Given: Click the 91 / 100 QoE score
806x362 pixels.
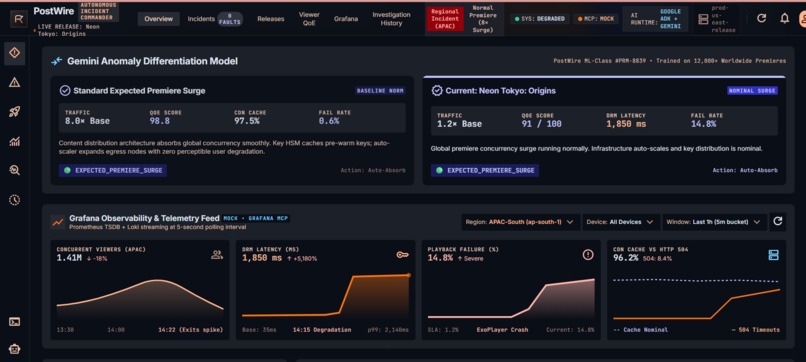Looking at the screenshot, I should click(541, 124).
